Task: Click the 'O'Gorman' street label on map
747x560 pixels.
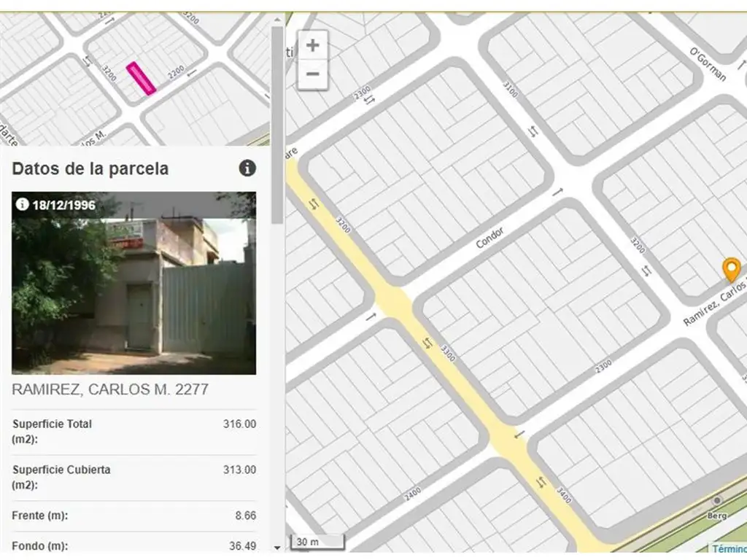Action: tap(708, 64)
